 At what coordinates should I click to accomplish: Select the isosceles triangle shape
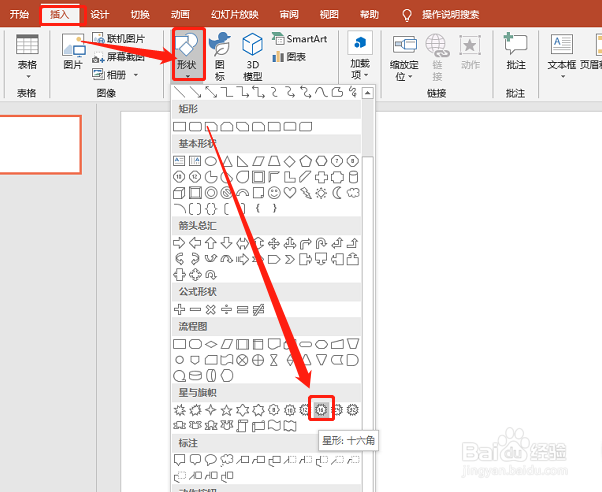pyautogui.click(x=227, y=161)
